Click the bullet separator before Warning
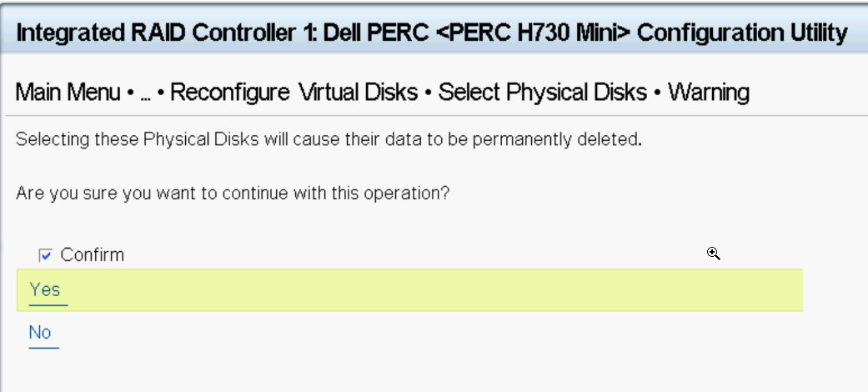 point(658,93)
